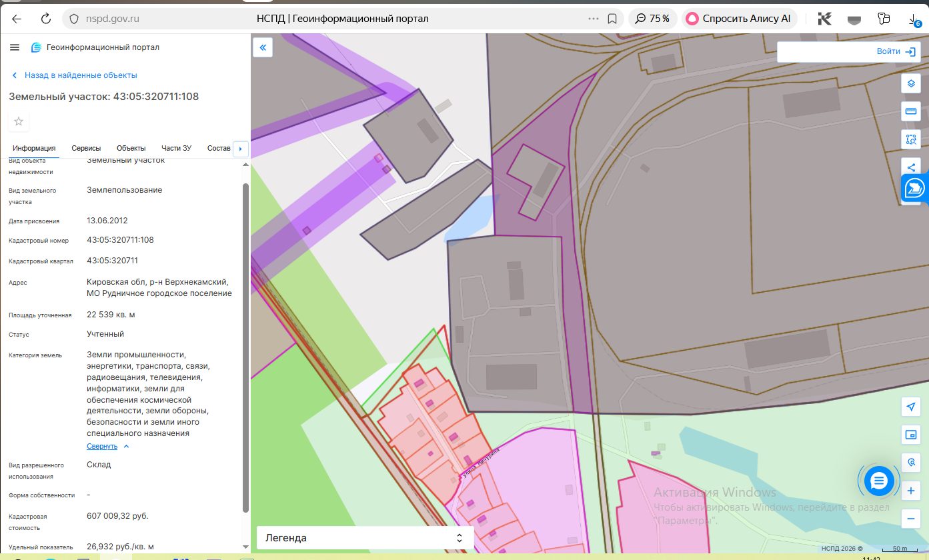
Task: Open the round chat support bubble
Action: [879, 481]
